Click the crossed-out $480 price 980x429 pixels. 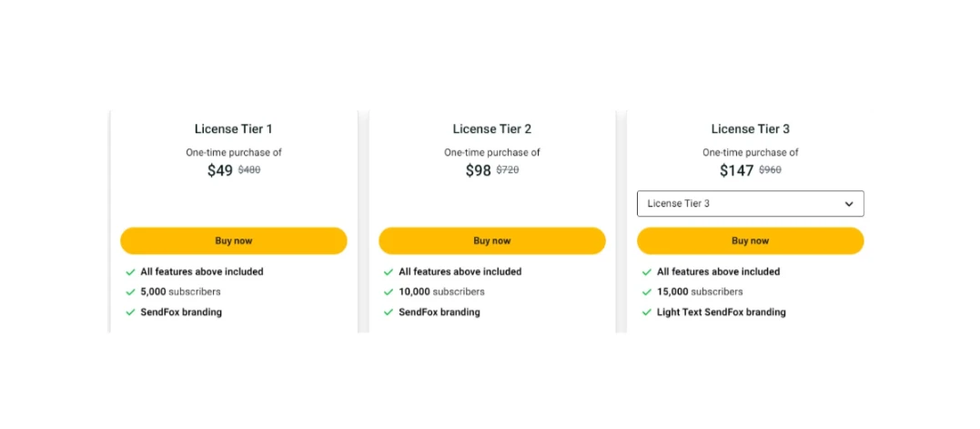249,169
